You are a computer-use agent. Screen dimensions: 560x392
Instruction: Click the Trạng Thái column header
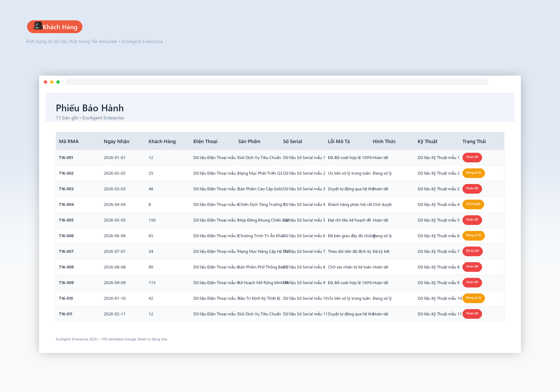click(474, 142)
